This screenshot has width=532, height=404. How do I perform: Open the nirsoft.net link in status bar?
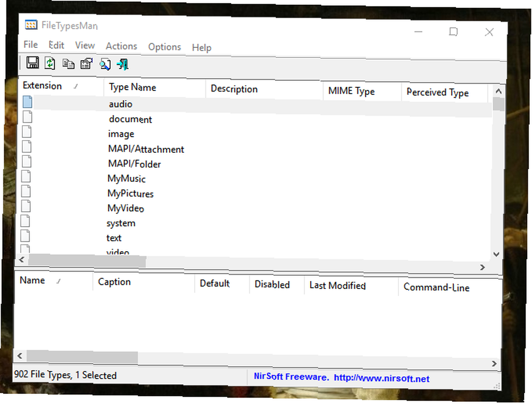[x=381, y=378]
